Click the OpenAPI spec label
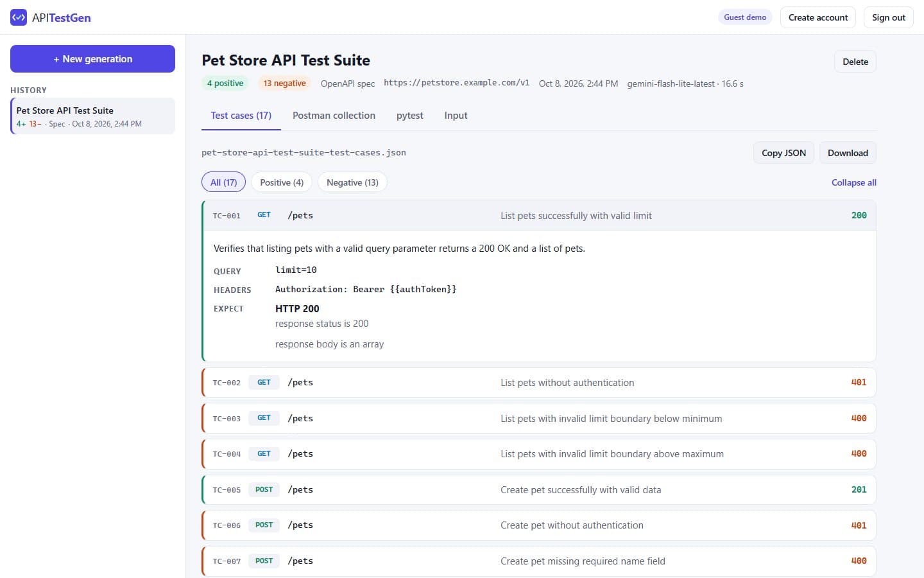 pyautogui.click(x=348, y=83)
